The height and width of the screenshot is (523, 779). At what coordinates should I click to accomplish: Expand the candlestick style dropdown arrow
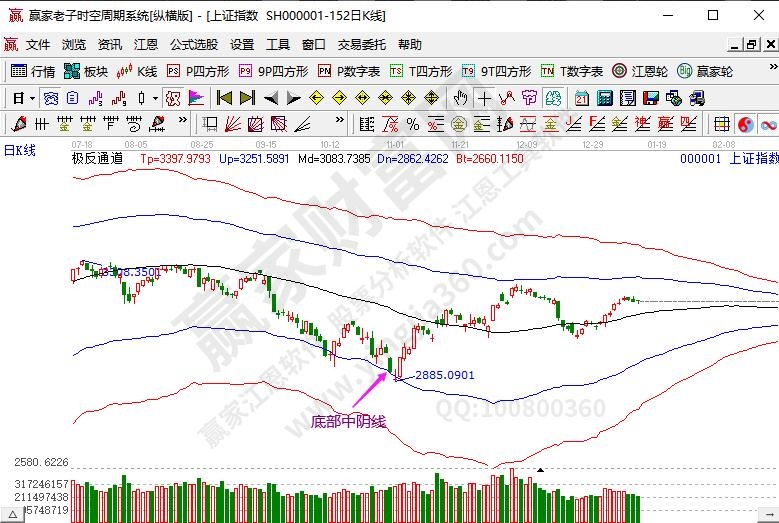pyautogui.click(x=154, y=98)
